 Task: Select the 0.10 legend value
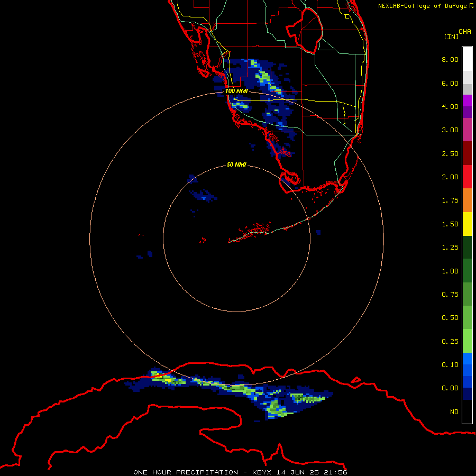(x=450, y=365)
